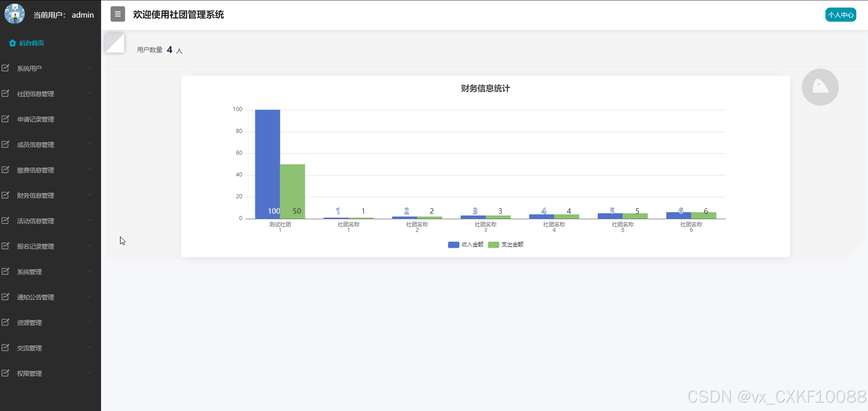Expand the 成员信息管理 chevron arrow
Image resolution: width=868 pixels, height=411 pixels.
tap(89, 144)
